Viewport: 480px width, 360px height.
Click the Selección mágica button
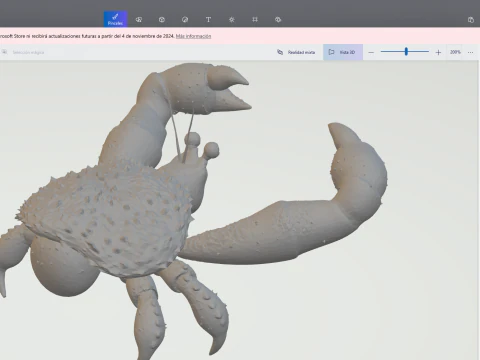pos(23,52)
